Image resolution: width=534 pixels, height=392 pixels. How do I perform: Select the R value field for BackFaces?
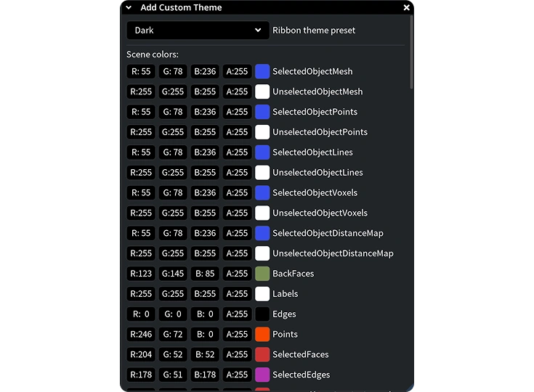point(141,274)
